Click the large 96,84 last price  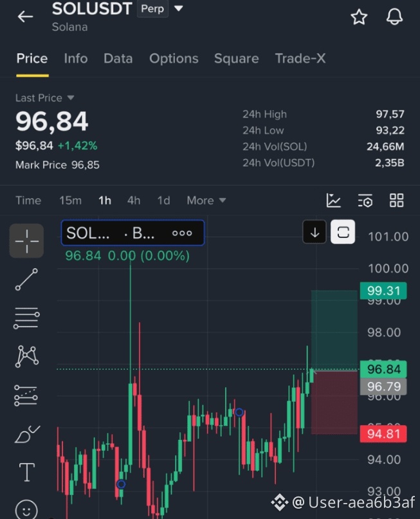(x=52, y=122)
